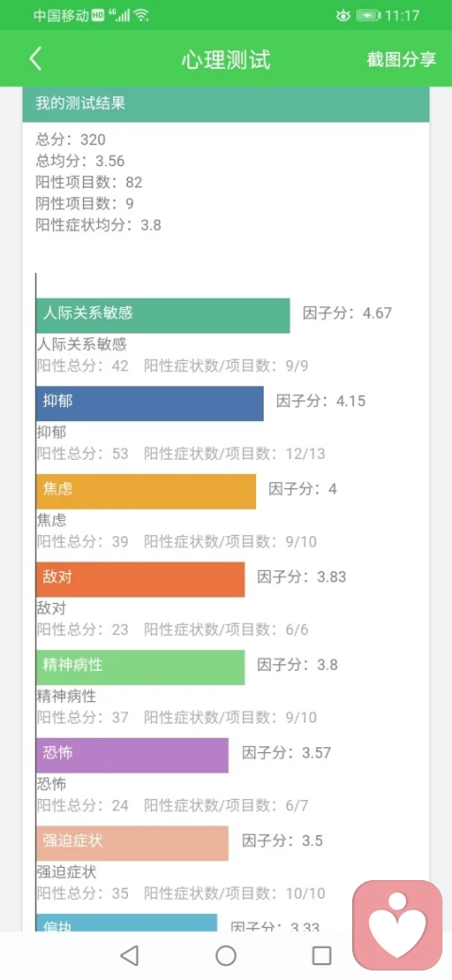Tap the back arrow in header
The image size is (452, 980).
[36, 59]
